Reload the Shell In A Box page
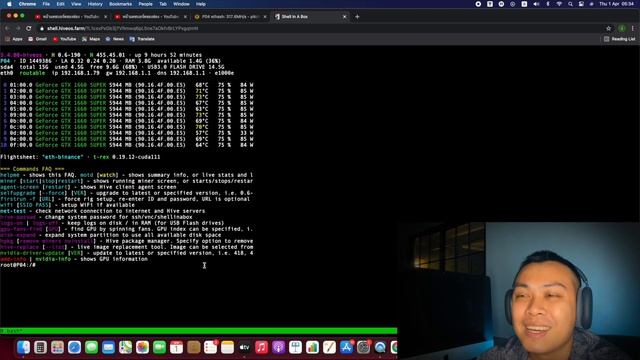This screenshot has width=640, height=360. point(29,28)
